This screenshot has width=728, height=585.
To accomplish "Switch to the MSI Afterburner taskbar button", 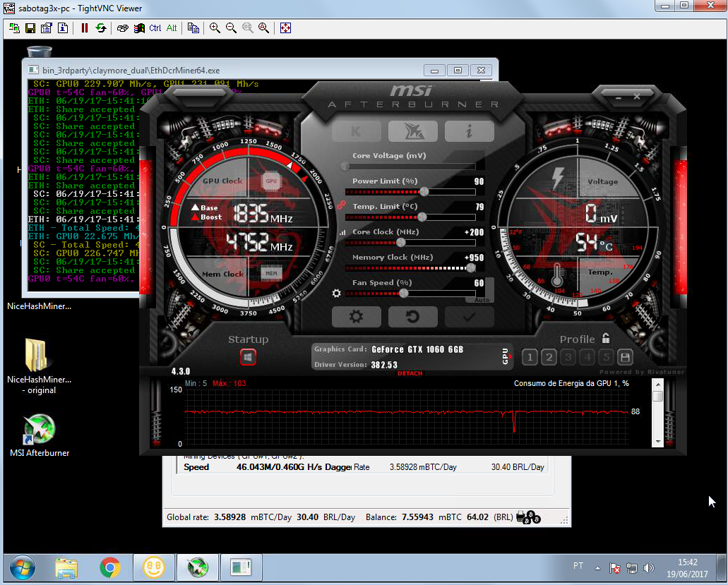I will pyautogui.click(x=198, y=568).
